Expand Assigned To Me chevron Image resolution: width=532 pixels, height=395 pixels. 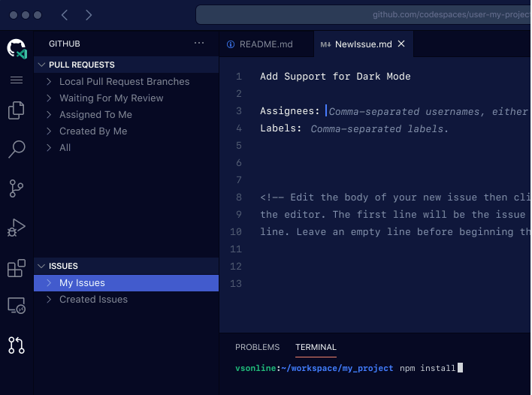pyautogui.click(x=49, y=115)
